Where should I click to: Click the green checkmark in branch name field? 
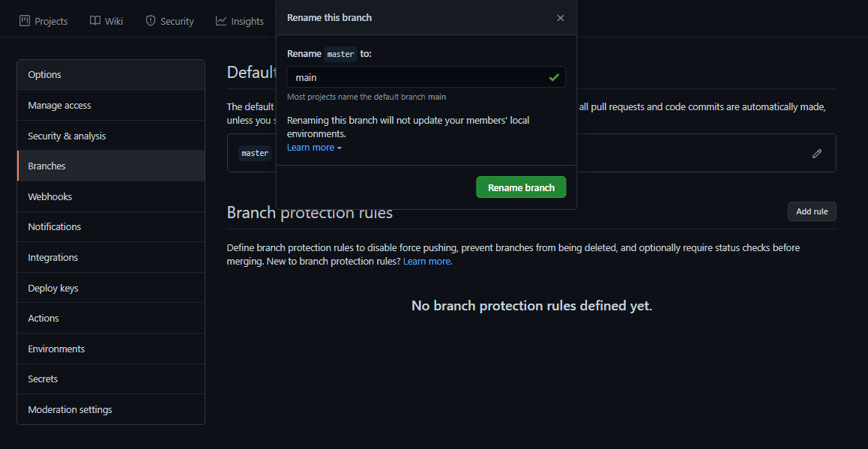(554, 76)
